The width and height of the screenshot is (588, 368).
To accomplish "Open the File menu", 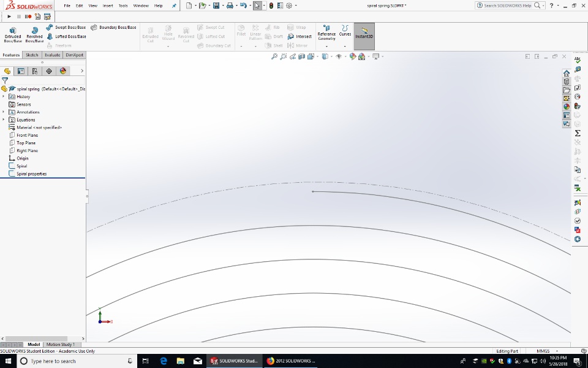I will tap(67, 6).
